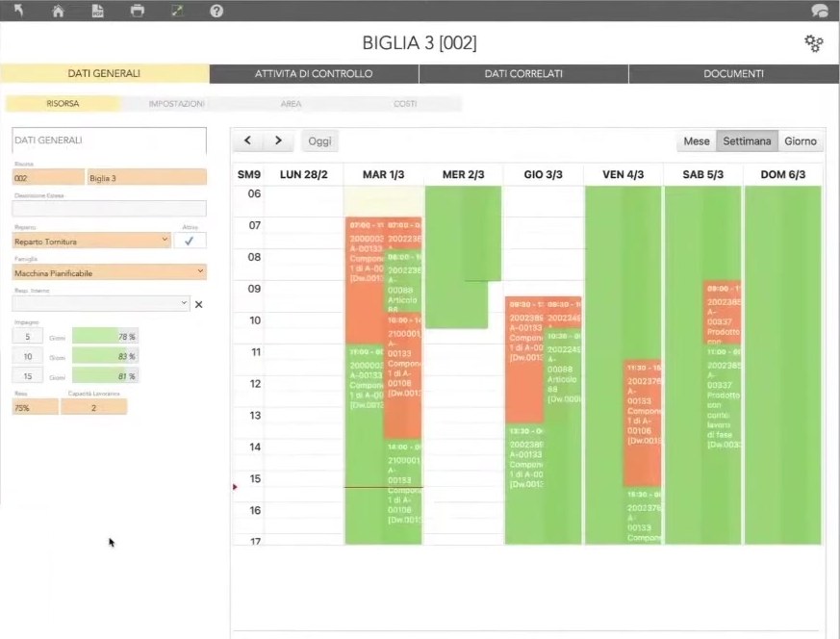Click the Oggi button
840x639 pixels.
pyautogui.click(x=319, y=141)
